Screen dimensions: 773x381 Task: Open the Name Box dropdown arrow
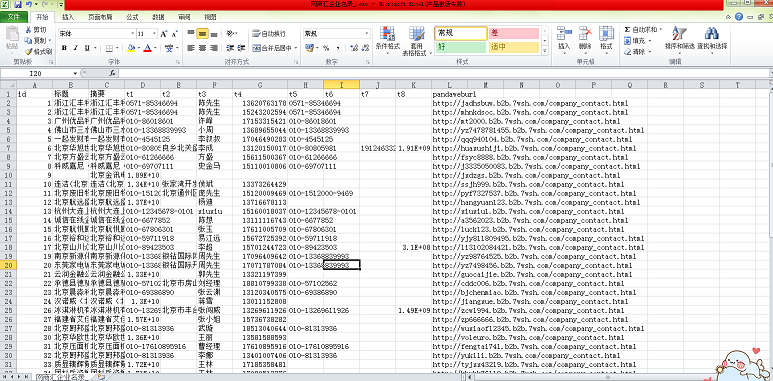tap(75, 73)
